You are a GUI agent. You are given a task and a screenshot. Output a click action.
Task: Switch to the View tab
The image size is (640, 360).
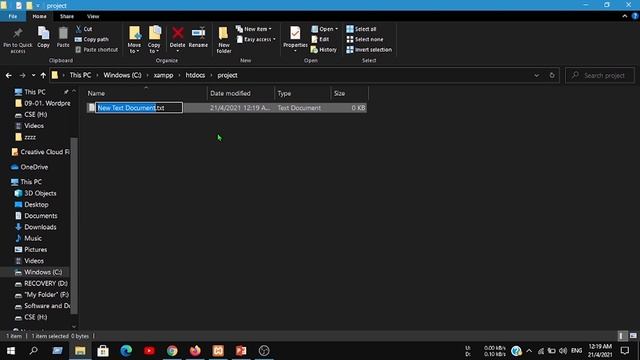coord(93,16)
